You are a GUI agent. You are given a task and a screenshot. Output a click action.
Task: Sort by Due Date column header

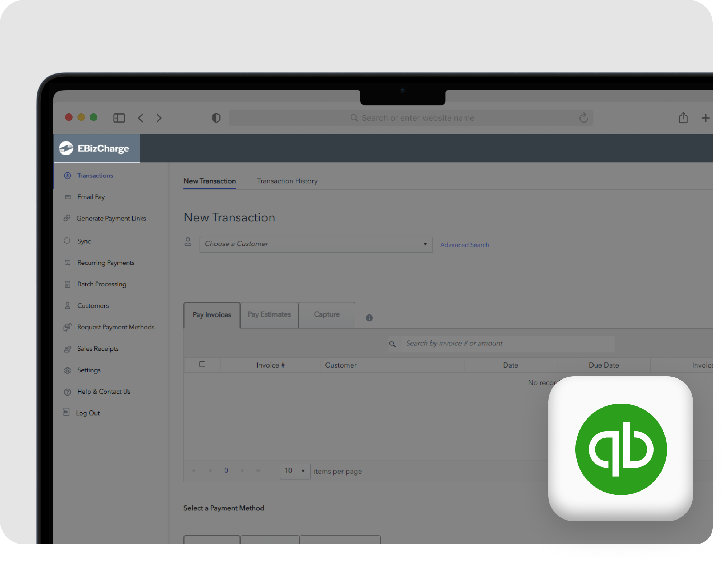point(604,365)
